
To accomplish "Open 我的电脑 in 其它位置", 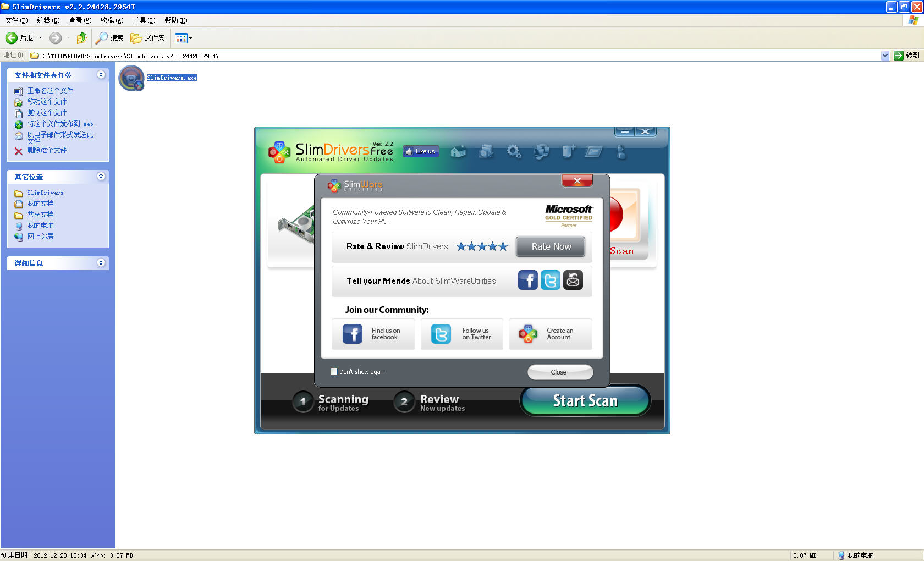I will pos(40,226).
